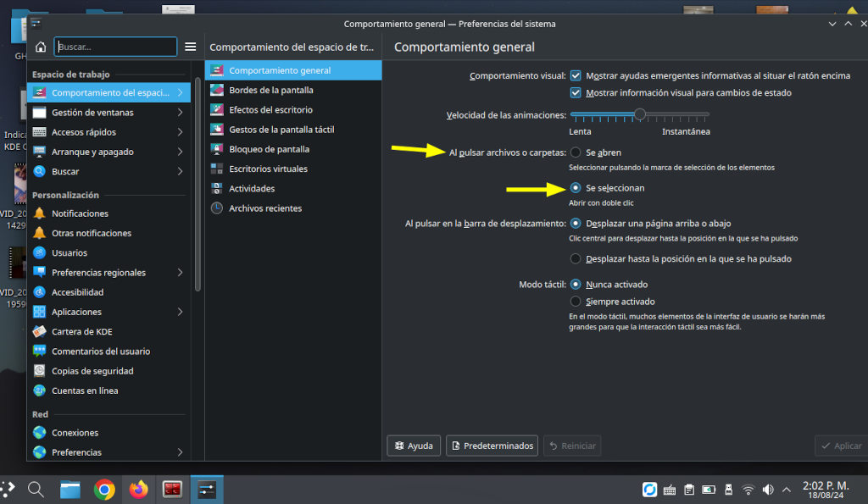The image size is (868, 504).
Task: Open the clipboard tray icon
Action: tap(689, 490)
